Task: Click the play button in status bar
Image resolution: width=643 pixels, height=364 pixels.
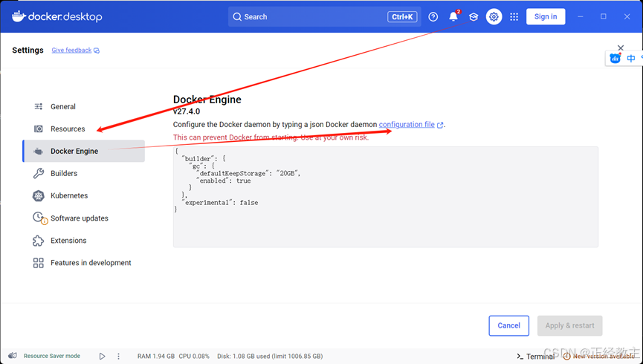Action: pos(102,357)
